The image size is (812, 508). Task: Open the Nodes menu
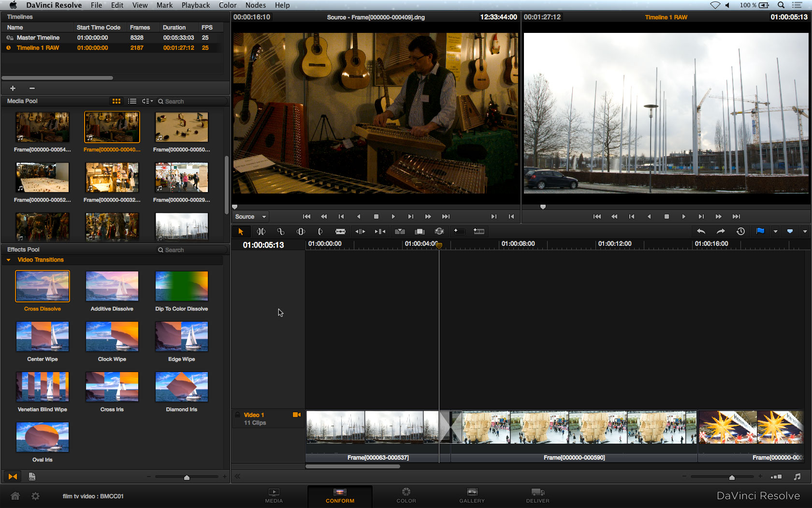255,5
